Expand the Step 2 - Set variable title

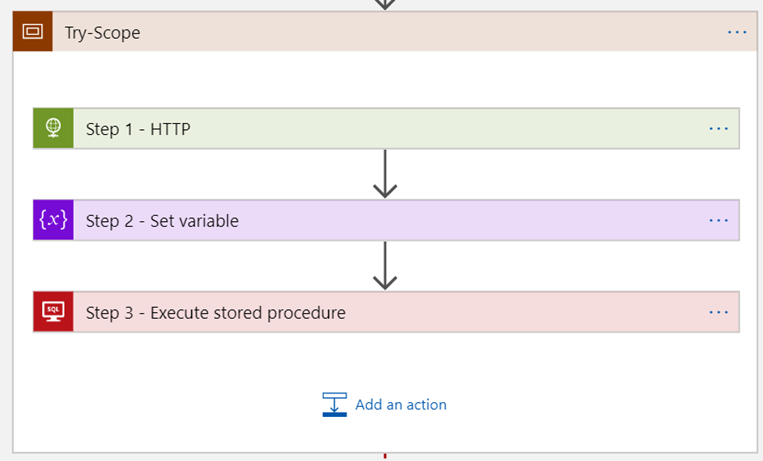coord(162,221)
